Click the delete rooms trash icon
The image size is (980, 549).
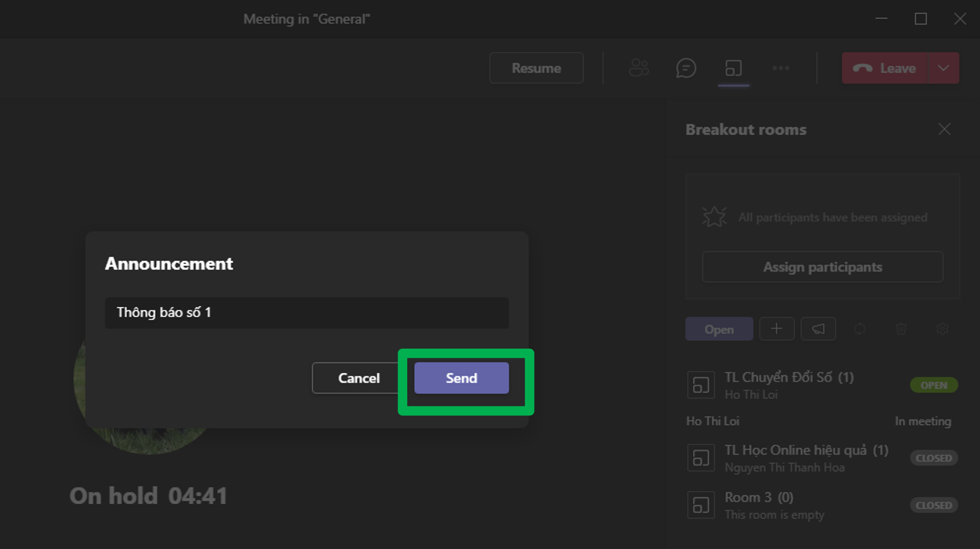tap(901, 329)
